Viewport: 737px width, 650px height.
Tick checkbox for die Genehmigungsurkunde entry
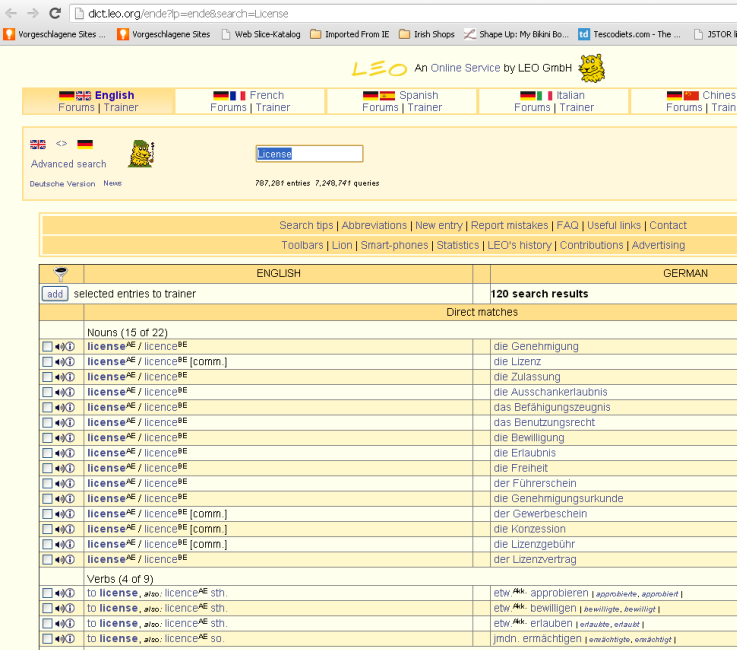click(47, 499)
